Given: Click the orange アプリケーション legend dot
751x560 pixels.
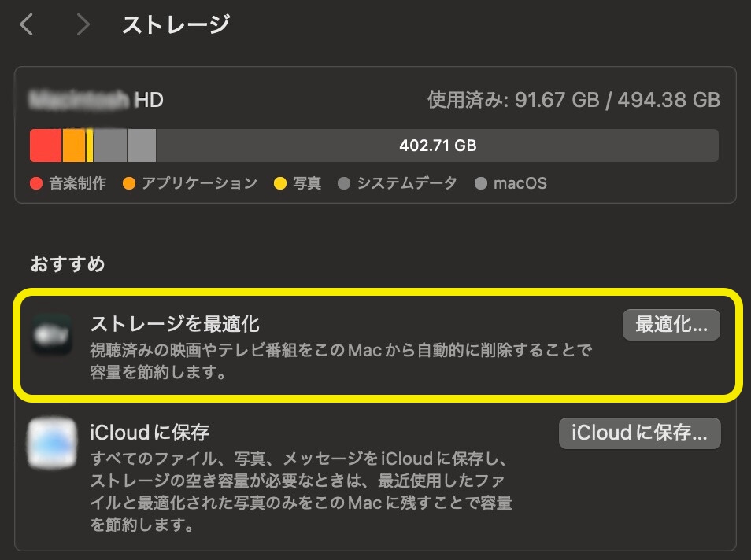Looking at the screenshot, I should click(x=129, y=184).
